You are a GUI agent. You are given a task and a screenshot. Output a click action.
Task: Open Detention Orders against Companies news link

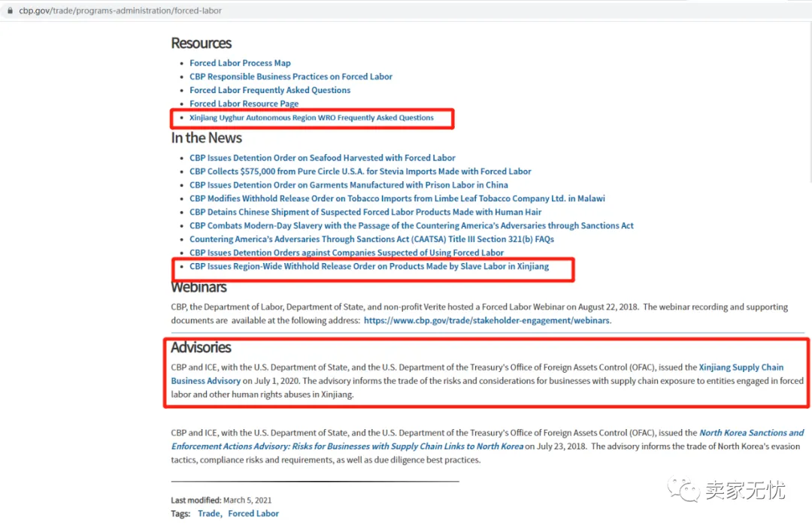pyautogui.click(x=347, y=252)
